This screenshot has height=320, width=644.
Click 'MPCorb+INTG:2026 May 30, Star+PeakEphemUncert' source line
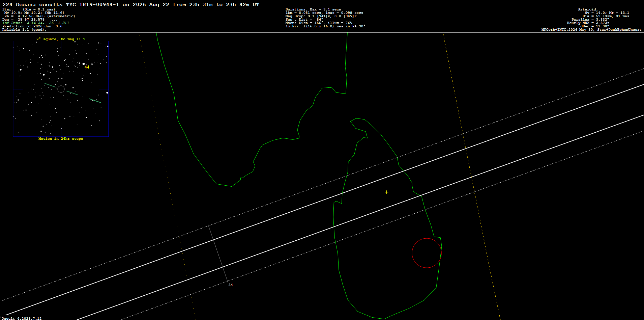tap(591, 30)
